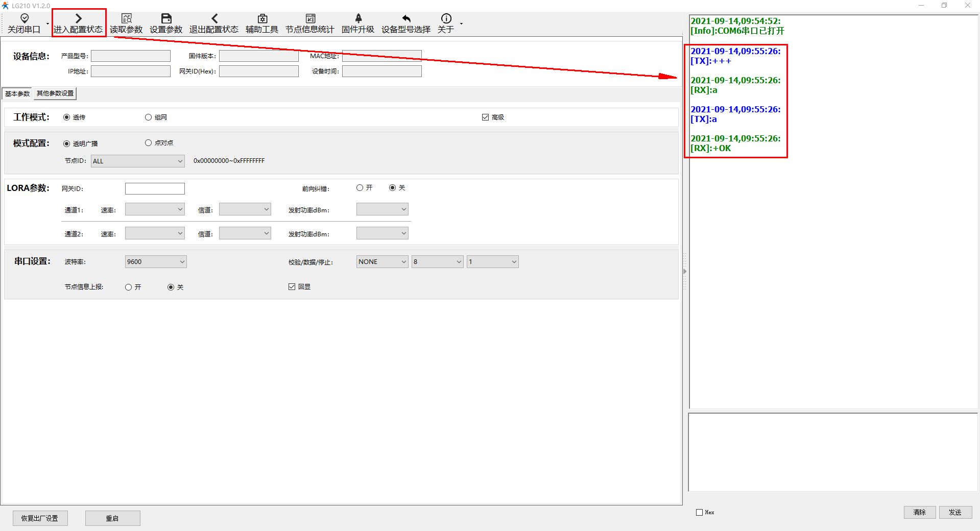Expand the 节点ID dropdown showing ALL

click(138, 161)
